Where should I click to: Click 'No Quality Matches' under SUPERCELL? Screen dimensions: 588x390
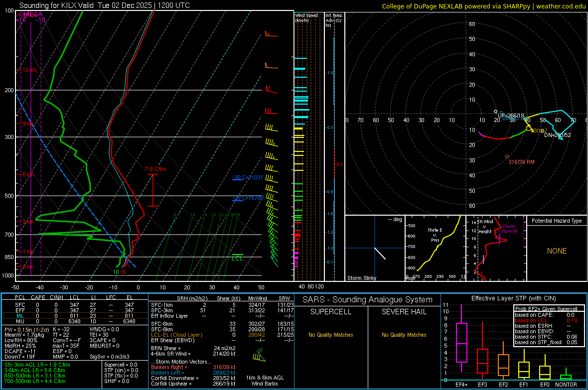331,335
